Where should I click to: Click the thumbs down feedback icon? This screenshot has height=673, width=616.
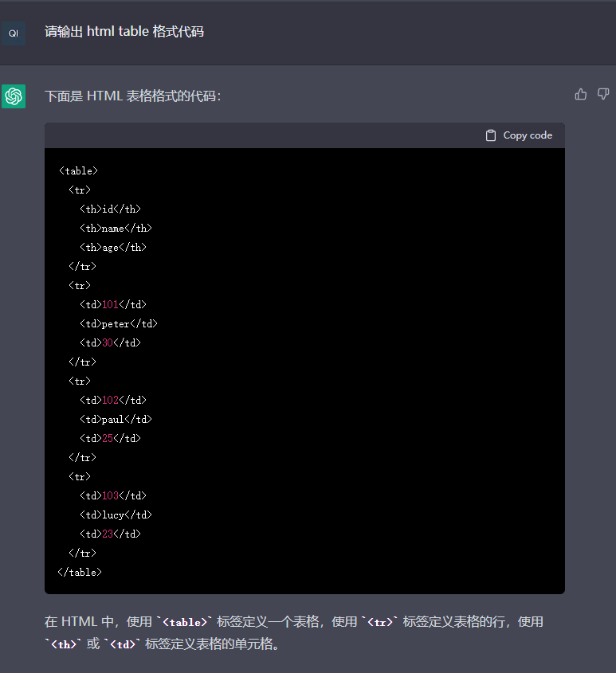point(603,94)
